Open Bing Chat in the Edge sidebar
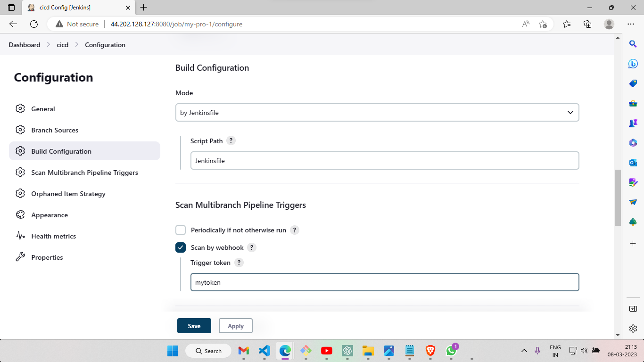644x362 pixels. click(x=633, y=63)
